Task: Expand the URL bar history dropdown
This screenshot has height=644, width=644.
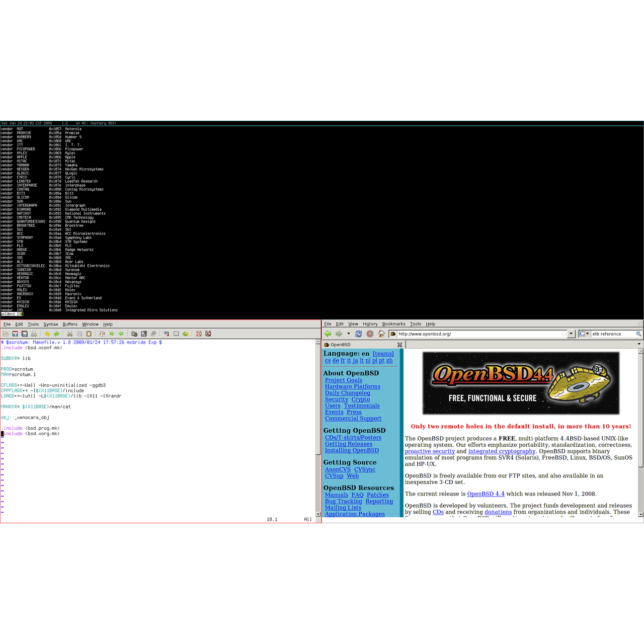Action: 571,334
